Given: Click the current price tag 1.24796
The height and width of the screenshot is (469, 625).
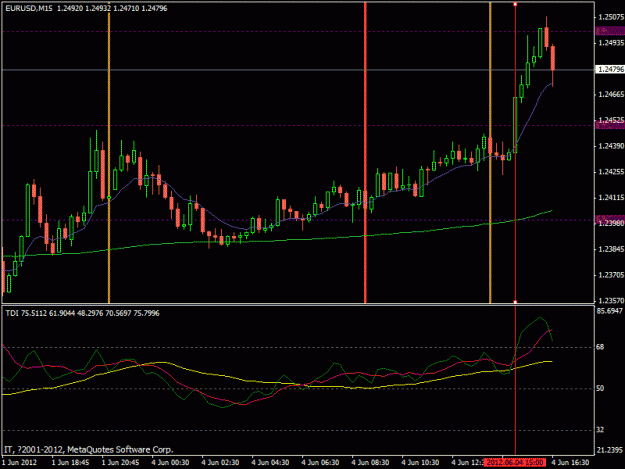Looking at the screenshot, I should pyautogui.click(x=610, y=69).
